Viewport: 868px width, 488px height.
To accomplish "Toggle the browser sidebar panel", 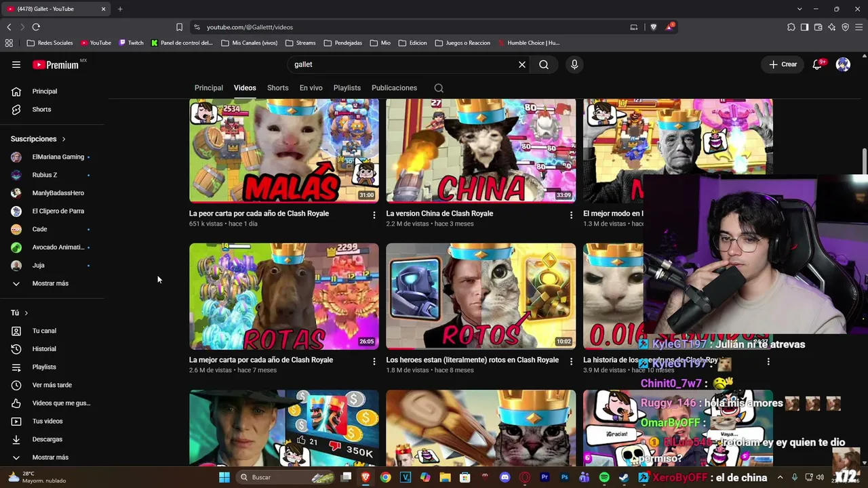I will point(804,27).
